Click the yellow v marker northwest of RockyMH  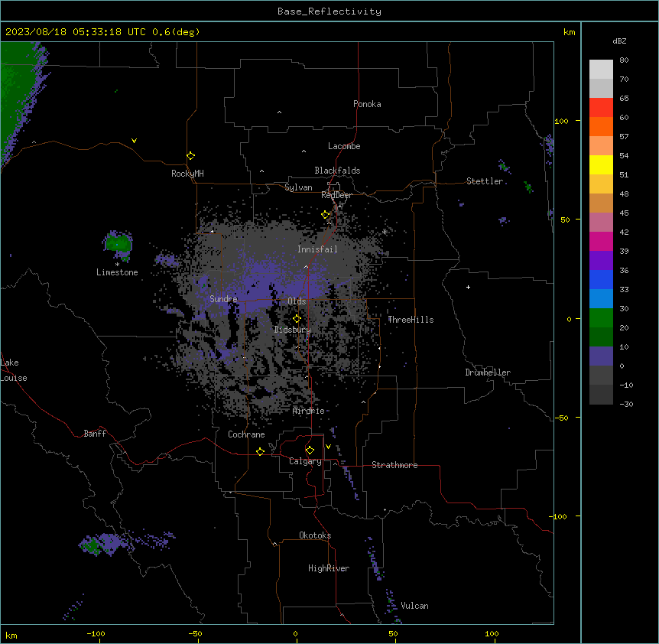click(x=134, y=141)
